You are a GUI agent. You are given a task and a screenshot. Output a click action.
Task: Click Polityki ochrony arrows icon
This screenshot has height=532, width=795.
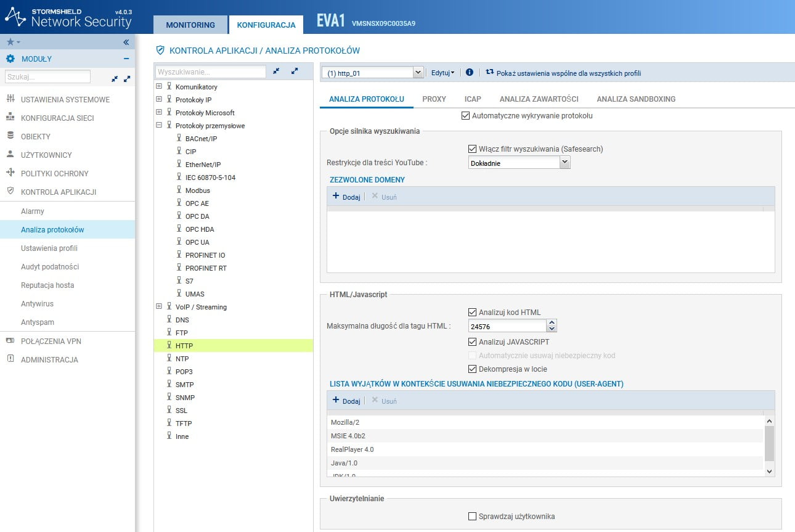click(x=10, y=173)
